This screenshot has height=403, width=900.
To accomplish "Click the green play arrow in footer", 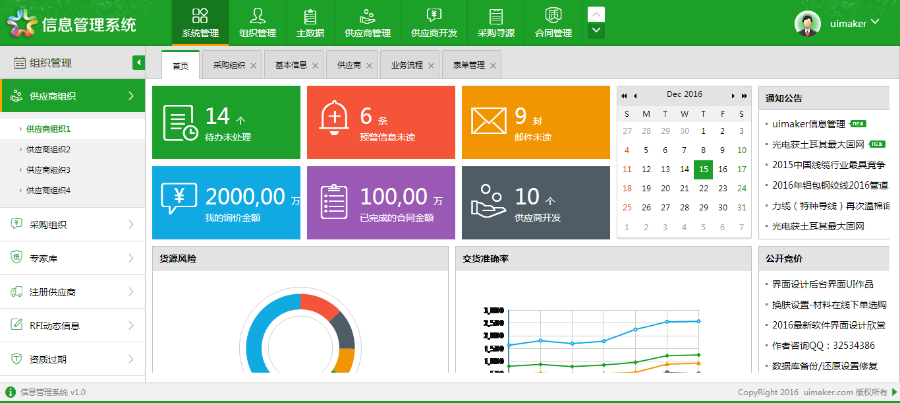I will (894, 392).
